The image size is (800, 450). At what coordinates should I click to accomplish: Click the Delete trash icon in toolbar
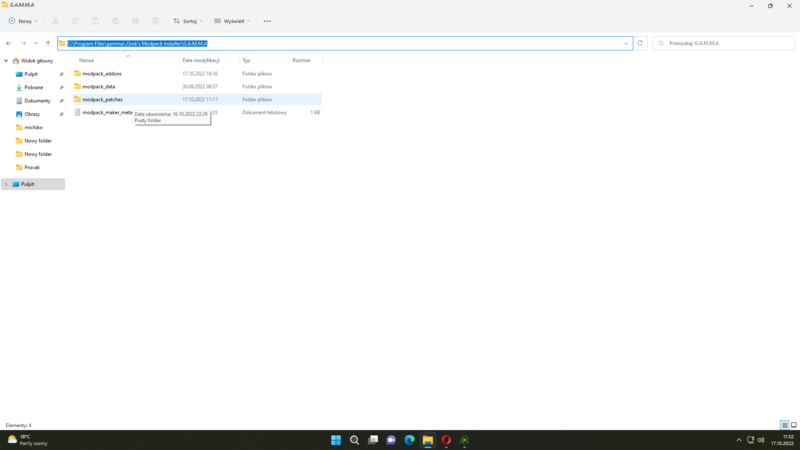tap(155, 21)
